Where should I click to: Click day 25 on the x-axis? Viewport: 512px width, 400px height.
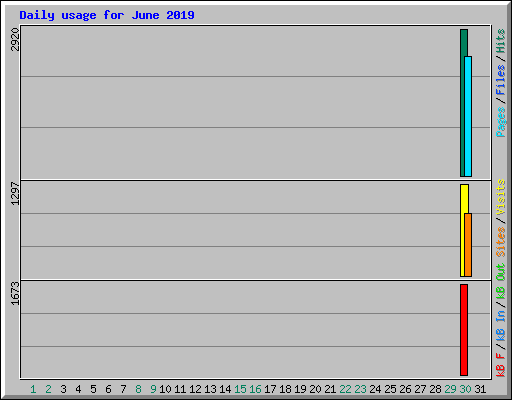click(x=390, y=389)
